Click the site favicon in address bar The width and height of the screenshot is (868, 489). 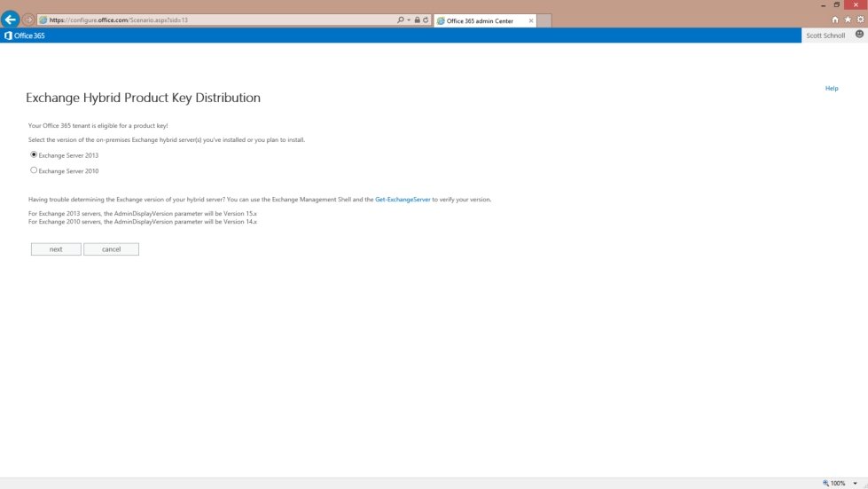(43, 20)
